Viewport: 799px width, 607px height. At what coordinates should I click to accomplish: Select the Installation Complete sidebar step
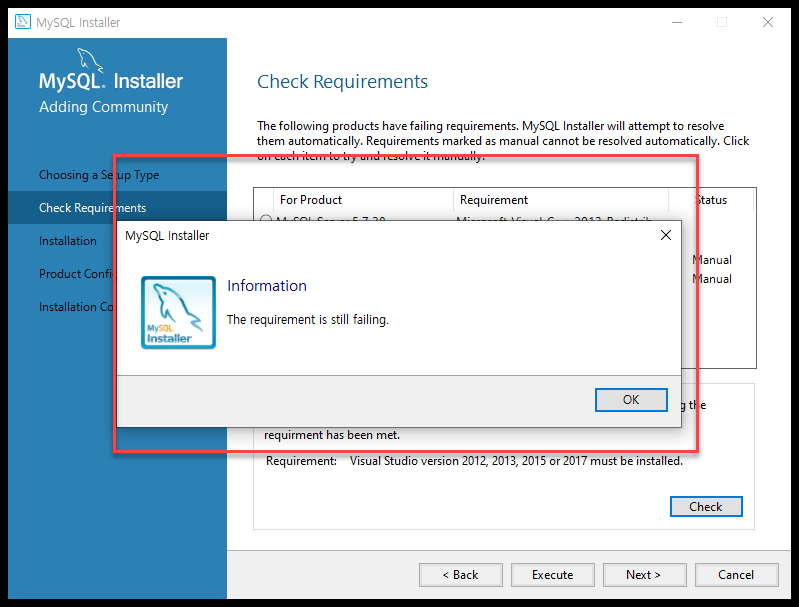[77, 307]
